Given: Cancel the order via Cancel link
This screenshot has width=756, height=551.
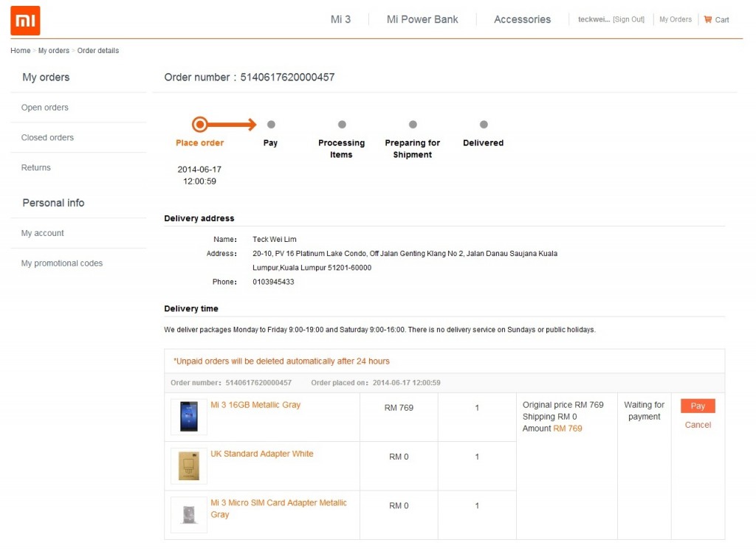Looking at the screenshot, I should tap(698, 425).
